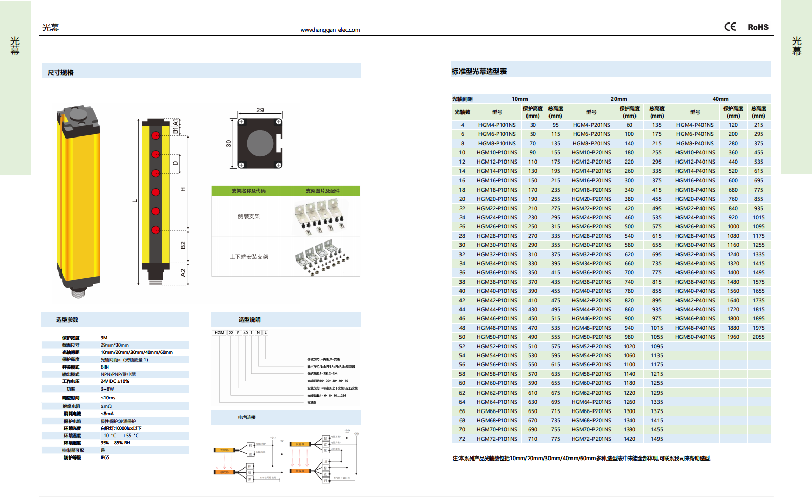Click the A2 dimension label on side drawing

(183, 273)
